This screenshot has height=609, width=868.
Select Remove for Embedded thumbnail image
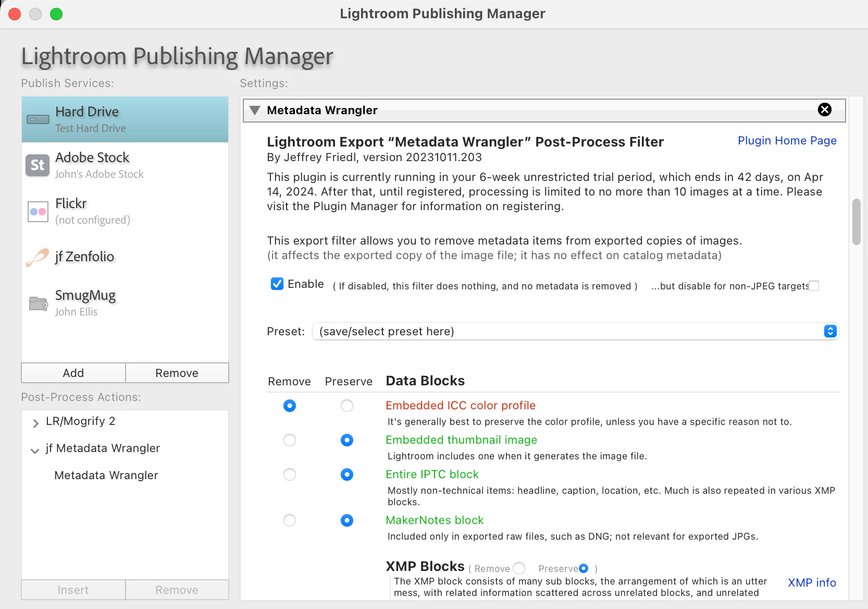coord(290,440)
